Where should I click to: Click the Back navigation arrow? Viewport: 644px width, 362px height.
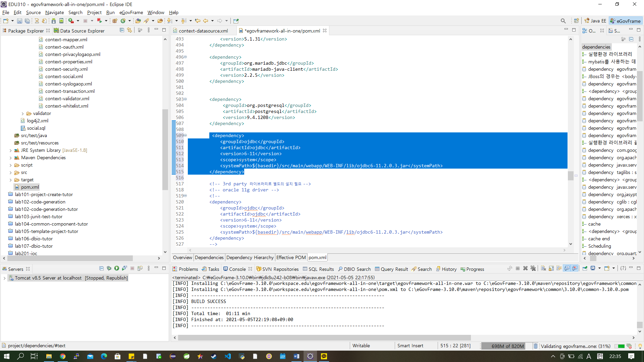206,21
